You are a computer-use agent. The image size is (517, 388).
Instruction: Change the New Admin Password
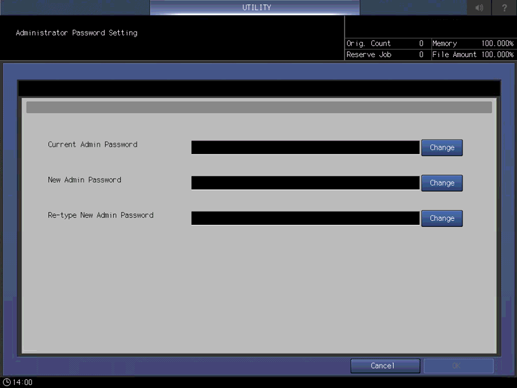point(442,183)
